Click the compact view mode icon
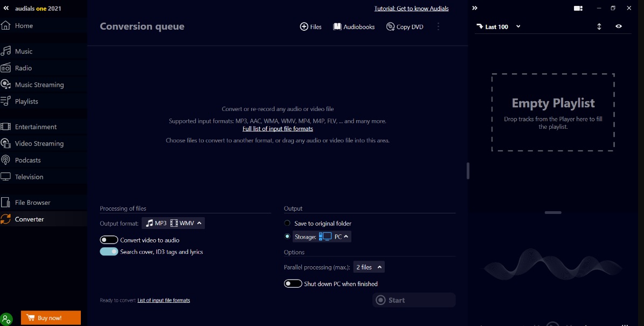This screenshot has width=644, height=326. click(578, 8)
